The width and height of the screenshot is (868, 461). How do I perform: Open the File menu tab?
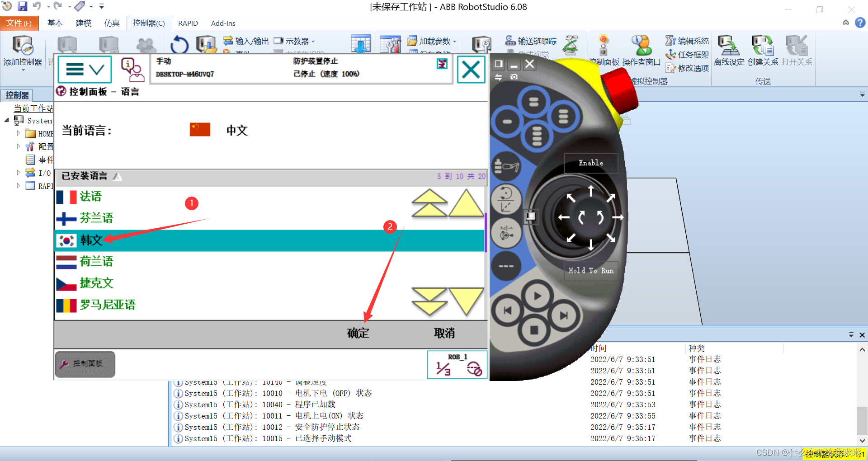pyautogui.click(x=19, y=23)
